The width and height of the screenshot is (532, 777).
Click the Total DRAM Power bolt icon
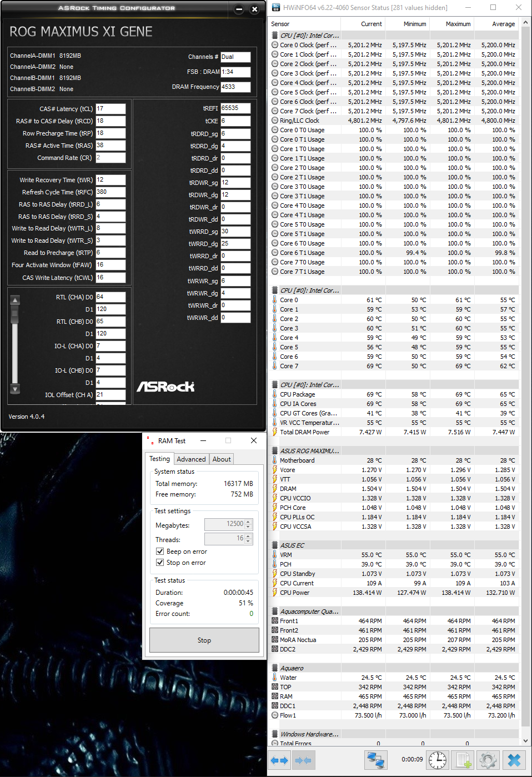(x=275, y=432)
